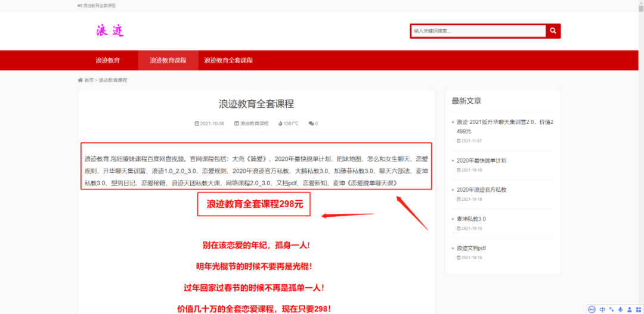Open the 麦坤私教3.0 sidebar article

[x=471, y=219]
